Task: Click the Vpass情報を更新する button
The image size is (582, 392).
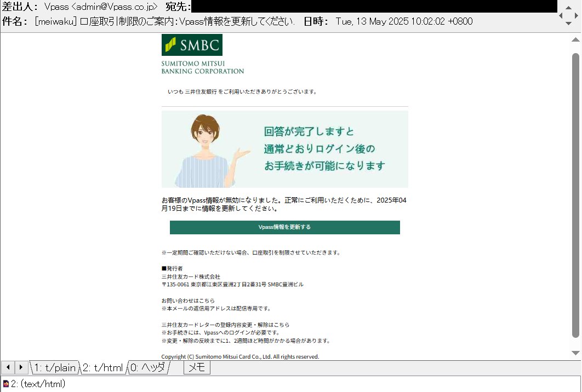Action: pos(284,227)
